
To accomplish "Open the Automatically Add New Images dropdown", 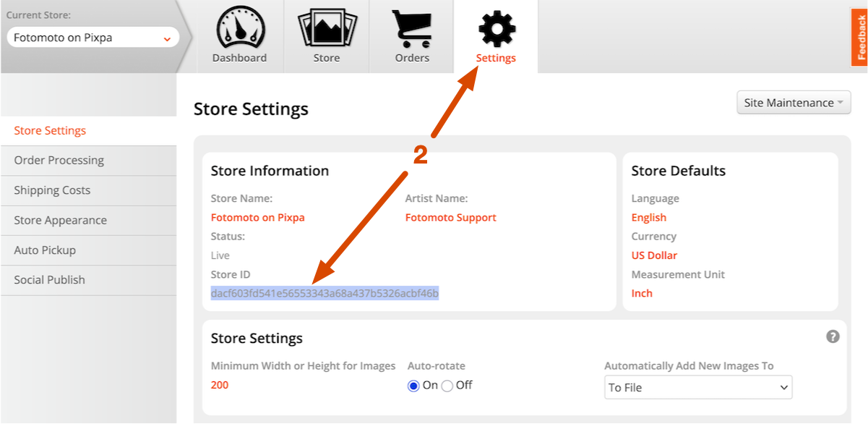I will point(698,387).
